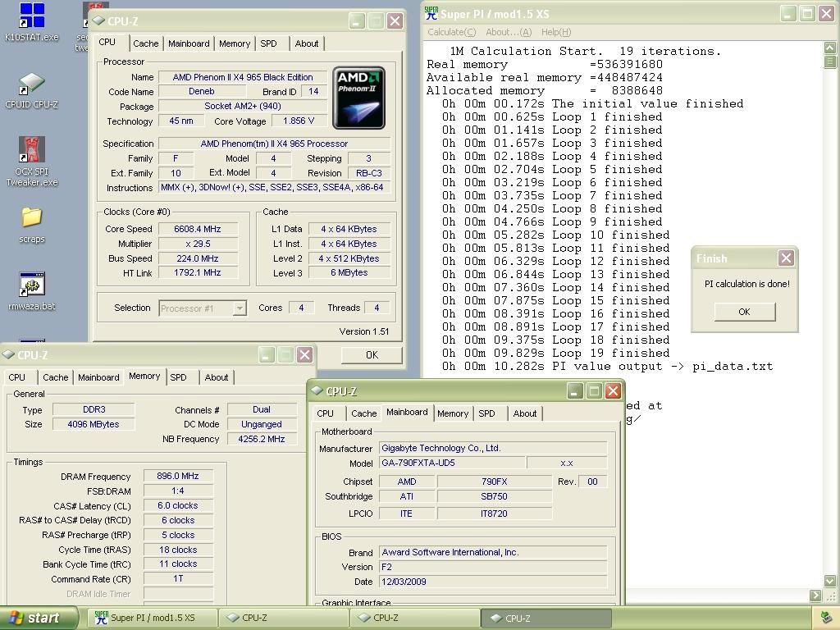Open Help menu in Super PI
The width and height of the screenshot is (840, 630).
[556, 32]
